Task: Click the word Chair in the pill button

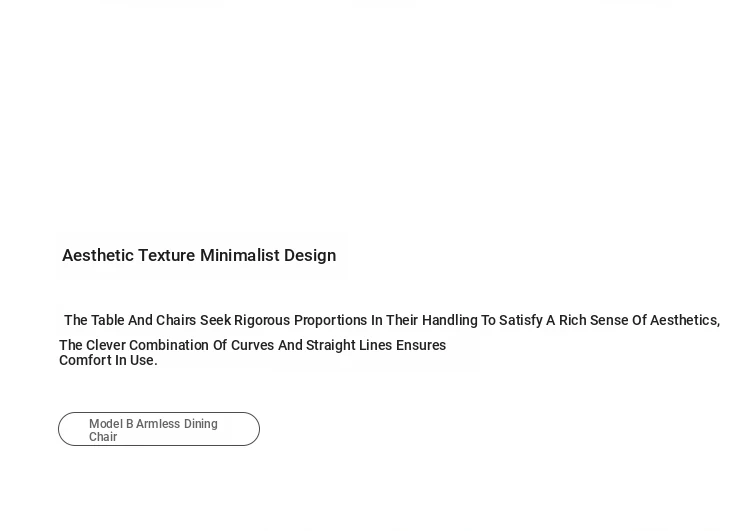Action: (103, 438)
